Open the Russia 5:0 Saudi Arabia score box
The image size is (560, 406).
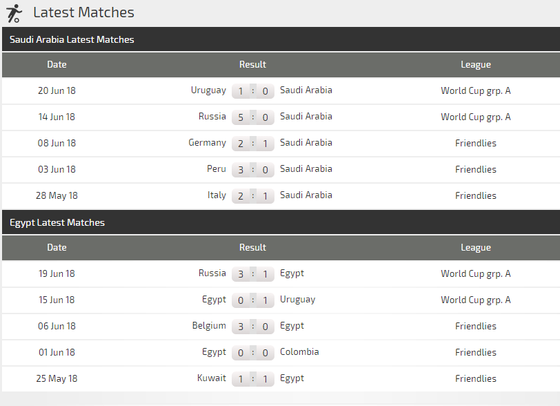pos(253,117)
